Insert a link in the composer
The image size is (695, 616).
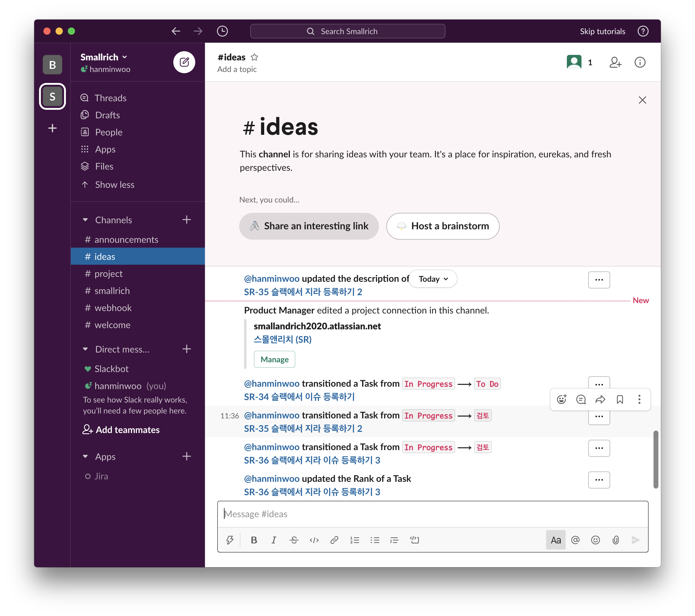(334, 540)
